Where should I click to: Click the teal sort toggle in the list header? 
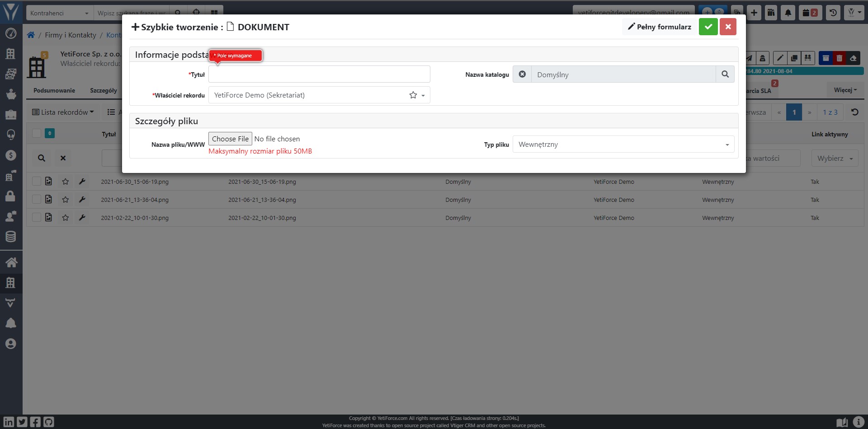[50, 133]
